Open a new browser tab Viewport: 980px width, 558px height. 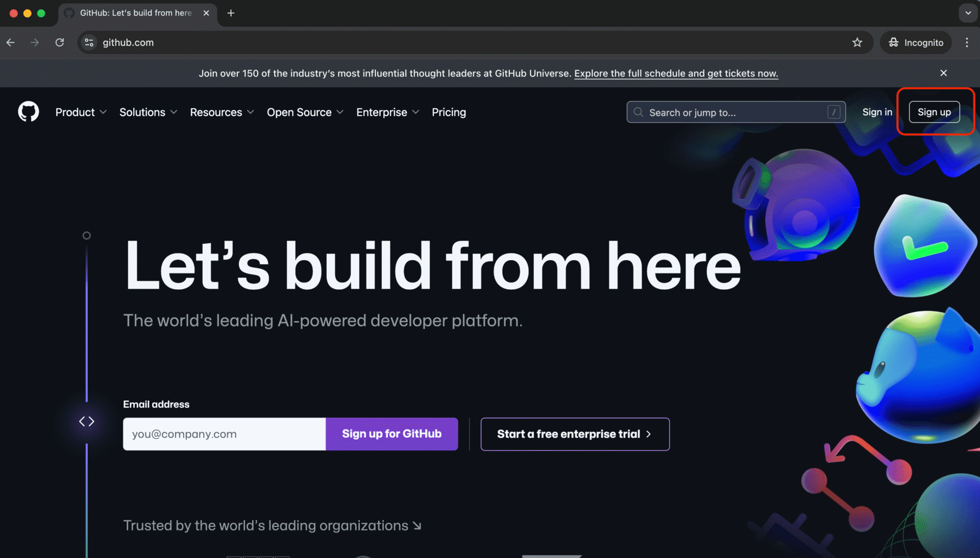231,13
